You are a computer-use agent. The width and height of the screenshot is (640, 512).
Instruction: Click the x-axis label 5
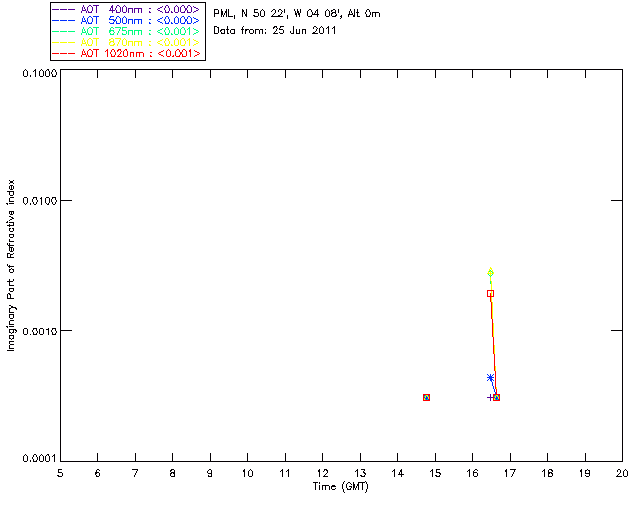point(60,474)
